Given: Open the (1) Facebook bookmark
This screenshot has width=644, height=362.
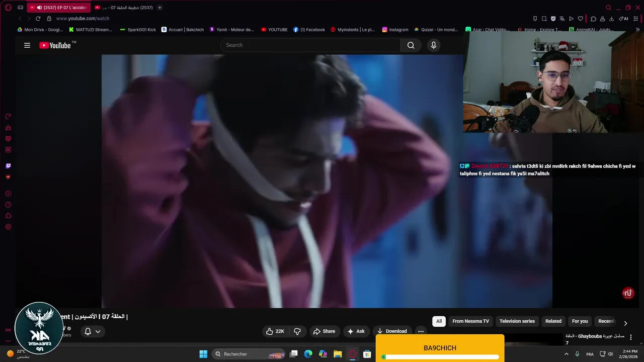Looking at the screenshot, I should (x=309, y=30).
